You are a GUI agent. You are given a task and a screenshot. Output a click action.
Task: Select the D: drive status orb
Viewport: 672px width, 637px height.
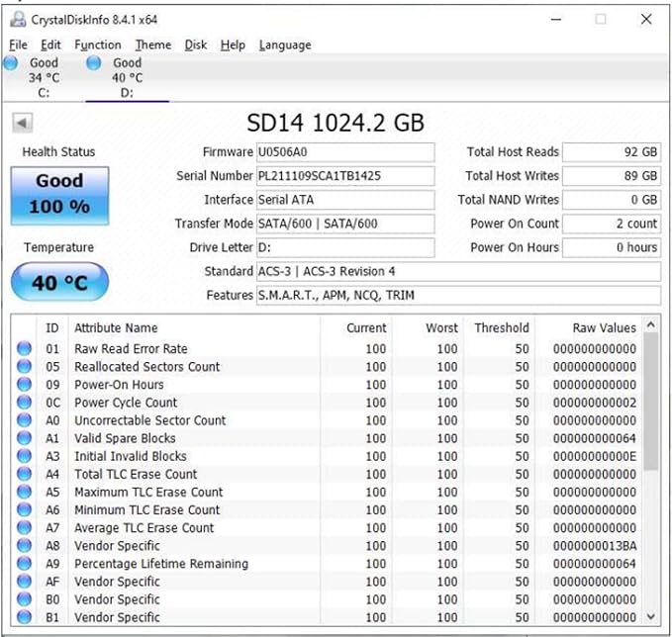(x=94, y=63)
